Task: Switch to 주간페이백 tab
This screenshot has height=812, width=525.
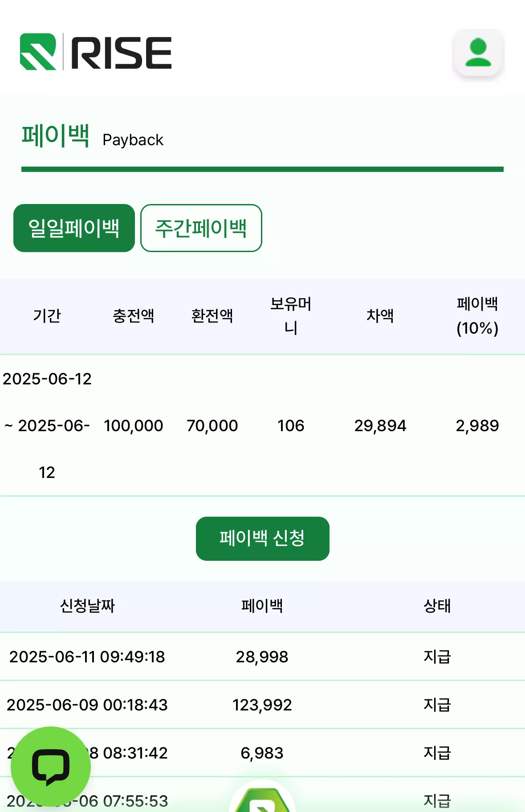Action: [x=201, y=228]
